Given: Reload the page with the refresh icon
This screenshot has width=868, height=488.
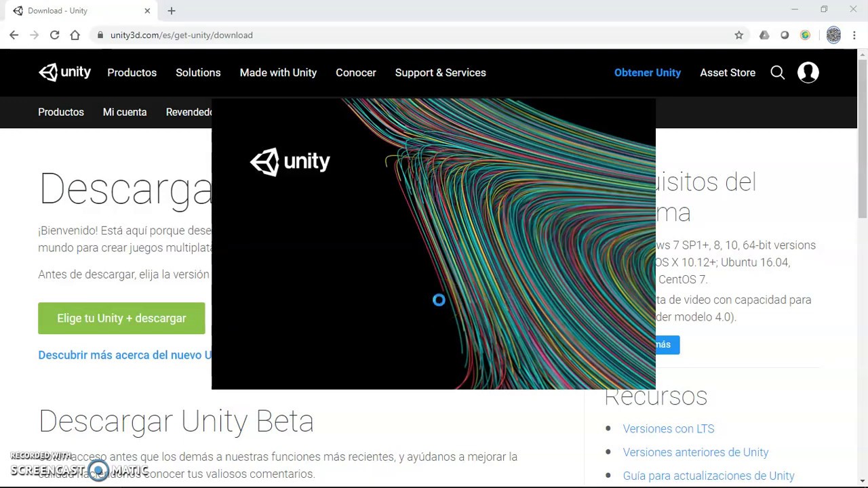Looking at the screenshot, I should [55, 35].
